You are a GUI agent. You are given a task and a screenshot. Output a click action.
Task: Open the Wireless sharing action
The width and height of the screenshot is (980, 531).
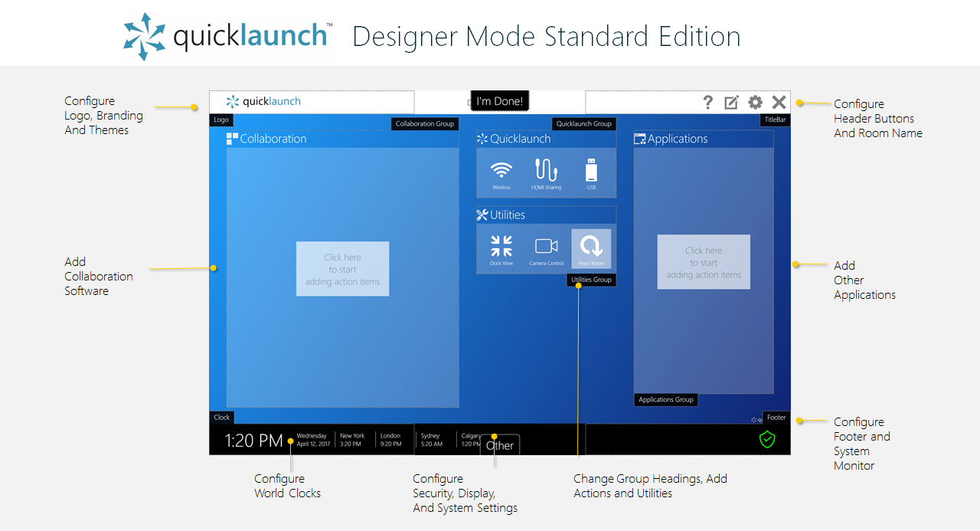(501, 174)
